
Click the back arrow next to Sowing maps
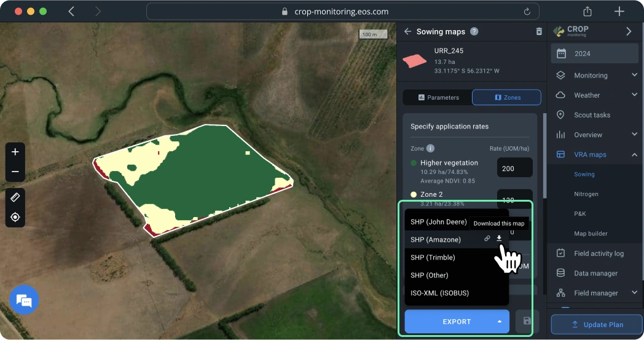pyautogui.click(x=407, y=32)
